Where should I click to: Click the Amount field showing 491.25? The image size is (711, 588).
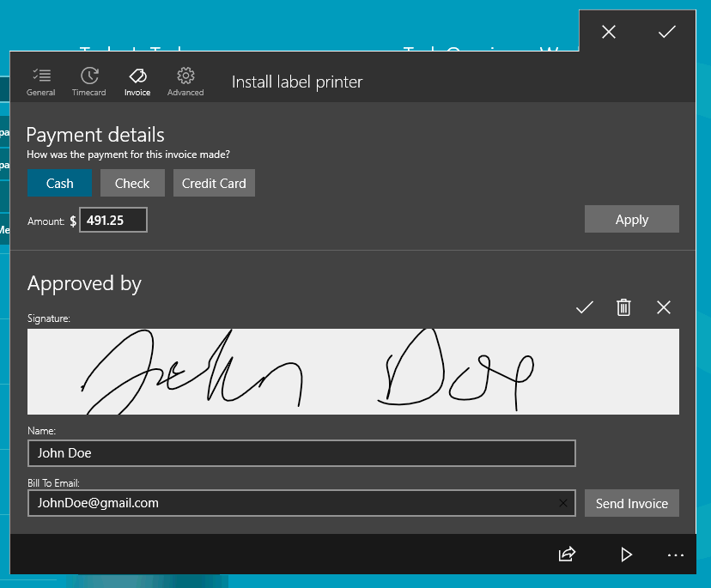[113, 221]
